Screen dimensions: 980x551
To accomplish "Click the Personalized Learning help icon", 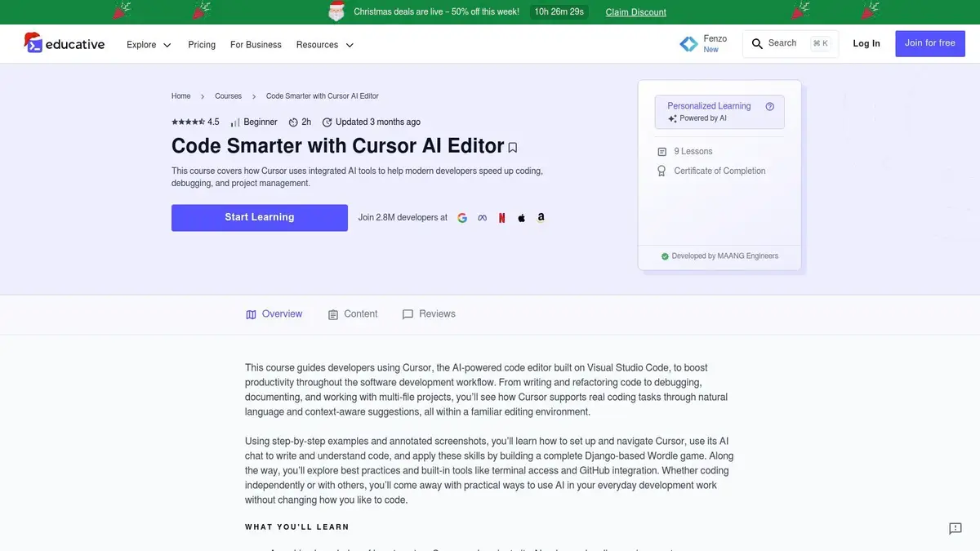I will (769, 106).
